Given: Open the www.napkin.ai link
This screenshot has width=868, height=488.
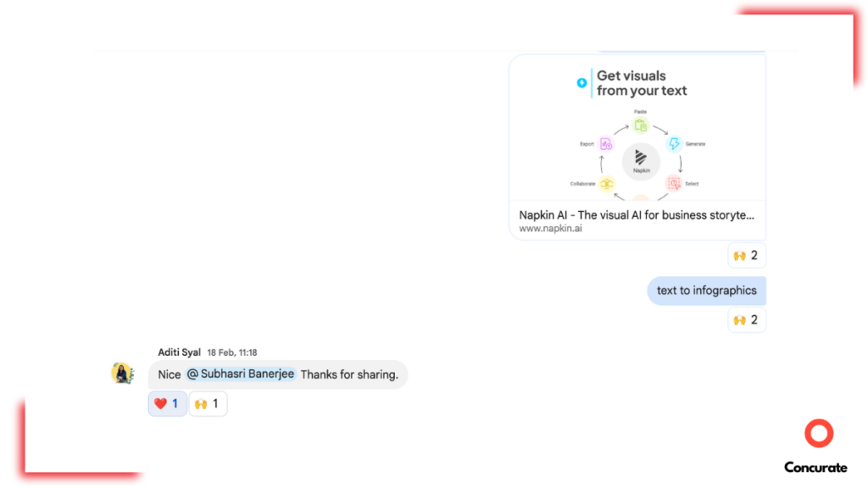Looking at the screenshot, I should pos(550,228).
